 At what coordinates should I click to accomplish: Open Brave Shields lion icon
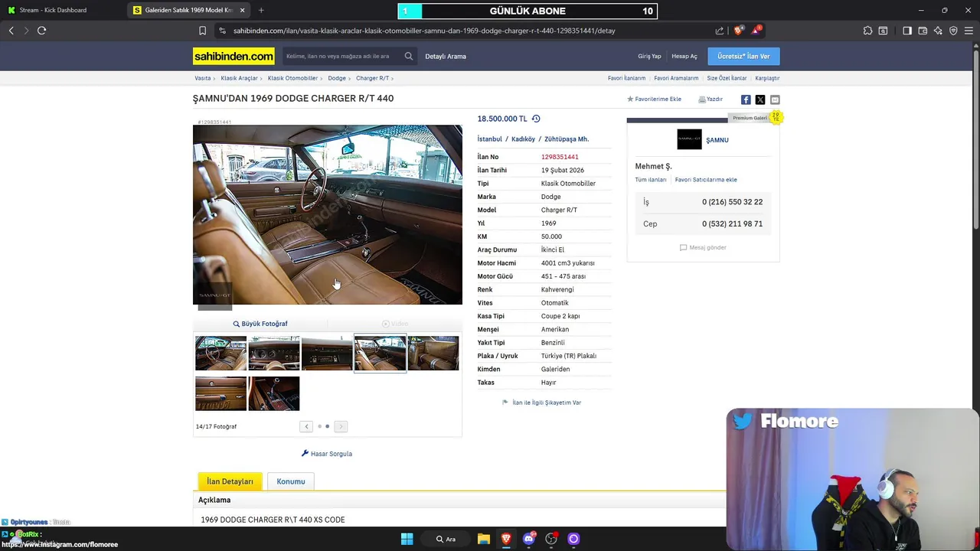(738, 31)
